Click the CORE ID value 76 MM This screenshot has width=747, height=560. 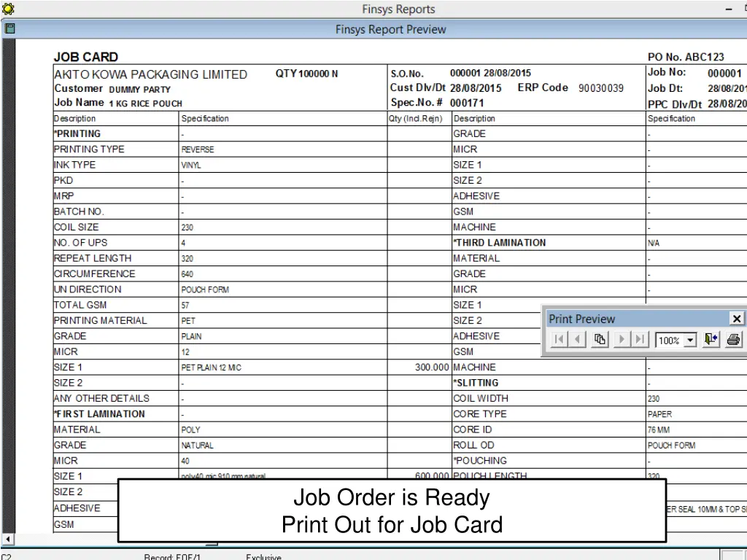click(659, 430)
